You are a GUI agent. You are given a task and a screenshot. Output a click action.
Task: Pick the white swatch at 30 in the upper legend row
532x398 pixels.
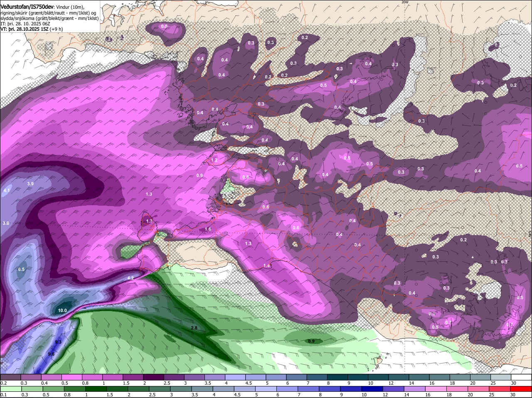coord(521,377)
